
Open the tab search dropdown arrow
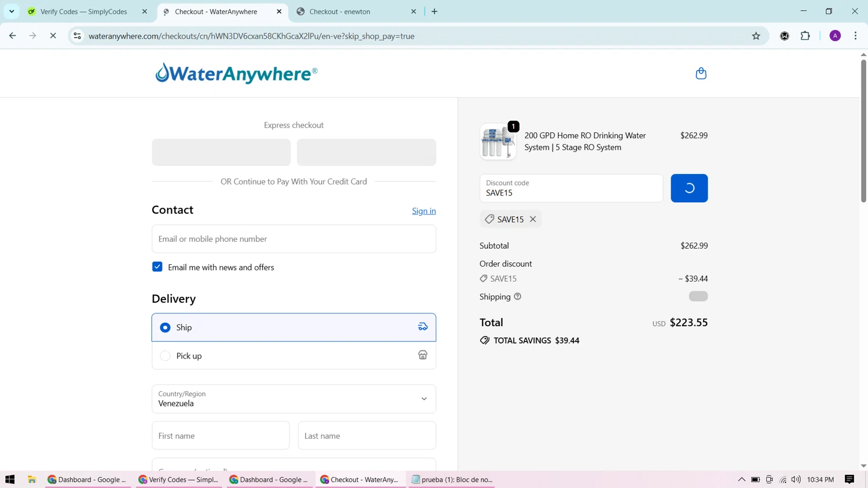coord(12,12)
